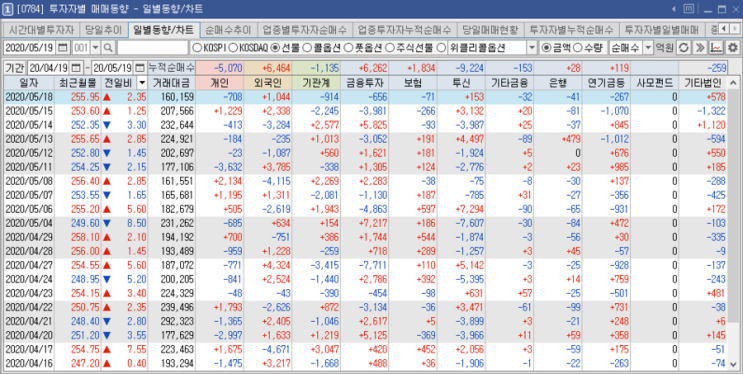Image resolution: width=743 pixels, height=374 pixels.
Task: Select the 수량 radio button
Action: click(x=577, y=47)
